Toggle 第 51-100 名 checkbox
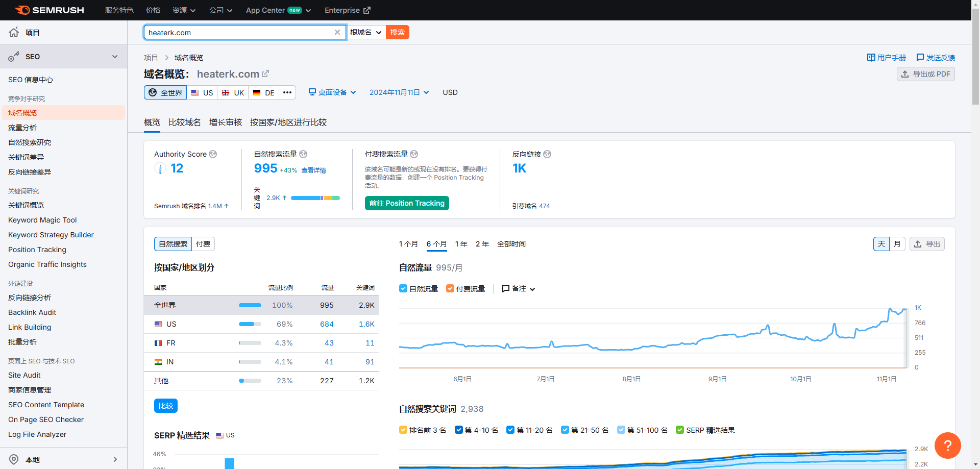 (x=621, y=430)
